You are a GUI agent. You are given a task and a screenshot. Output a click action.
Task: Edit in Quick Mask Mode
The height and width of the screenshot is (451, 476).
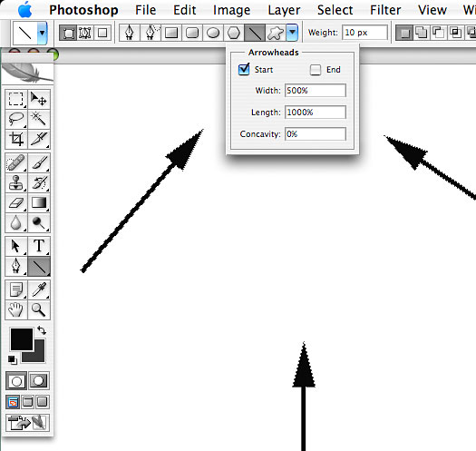(x=39, y=381)
